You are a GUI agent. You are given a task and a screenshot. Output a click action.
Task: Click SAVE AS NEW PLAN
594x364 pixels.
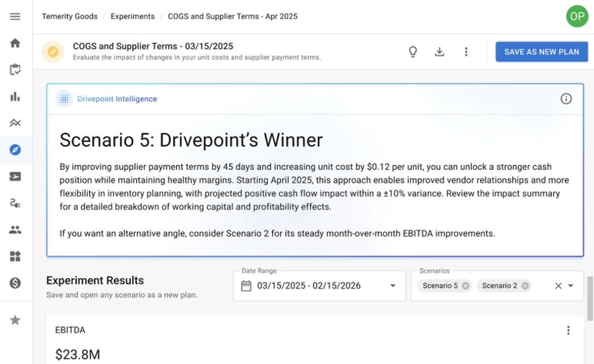point(541,52)
